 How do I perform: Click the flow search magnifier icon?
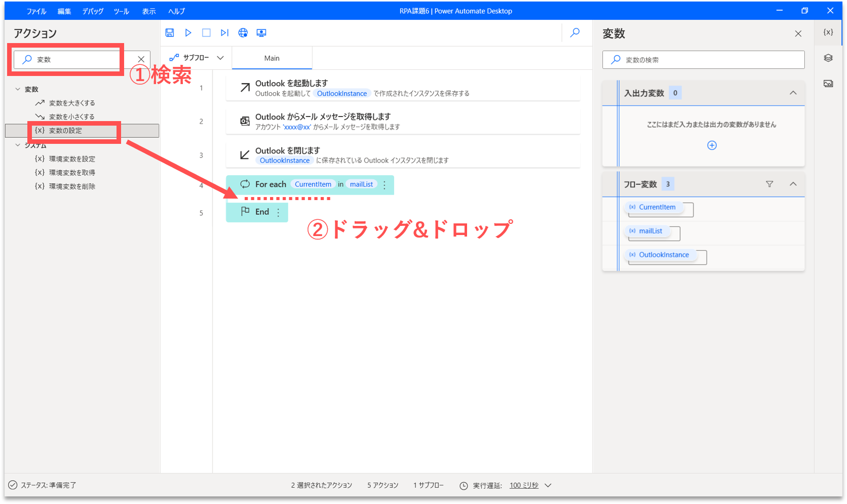click(575, 33)
